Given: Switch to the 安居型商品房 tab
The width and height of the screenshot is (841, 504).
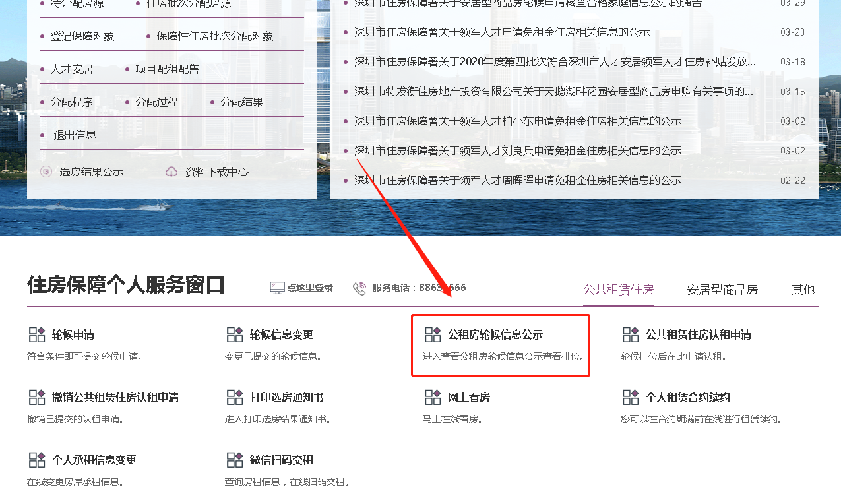Looking at the screenshot, I should [x=722, y=289].
